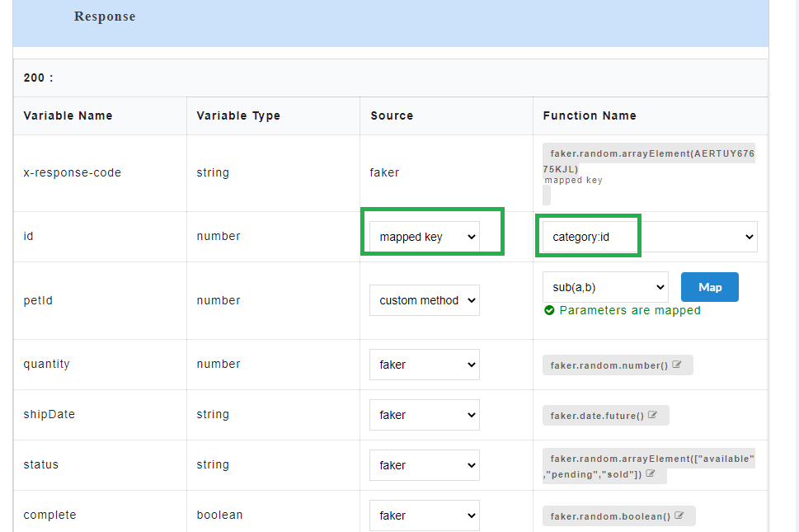Click edit icon next to faker.random.boolean()
799x532 pixels.
[x=679, y=516]
